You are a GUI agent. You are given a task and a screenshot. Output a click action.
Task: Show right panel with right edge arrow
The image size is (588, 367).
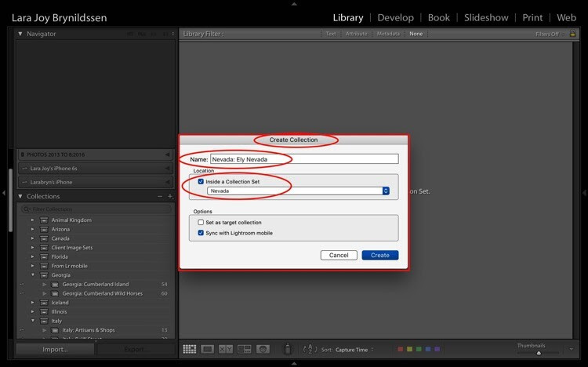tap(584, 193)
